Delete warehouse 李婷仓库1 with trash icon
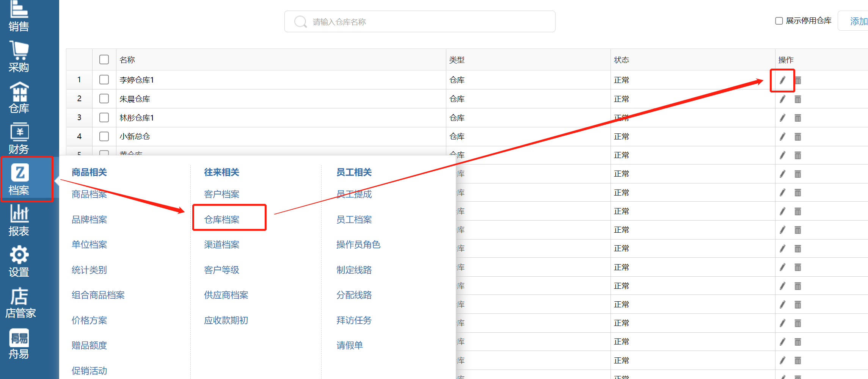This screenshot has width=868, height=379. tap(798, 80)
